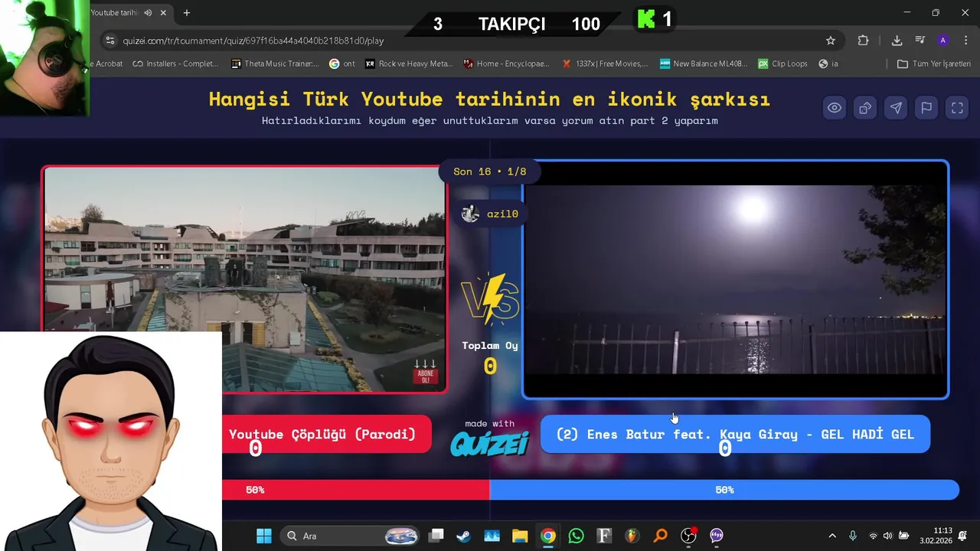Screen dimensions: 980x551
Task: Open purple chat bubble app on taskbar
Action: click(x=717, y=536)
